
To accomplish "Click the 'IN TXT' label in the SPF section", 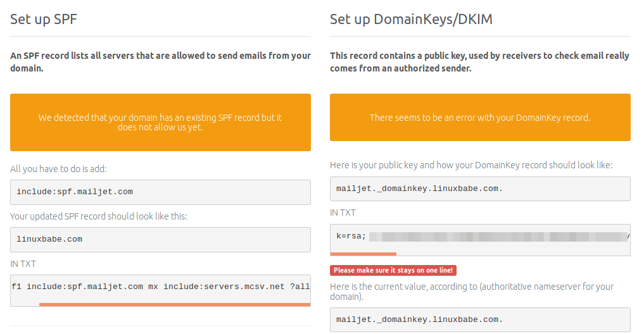I will (x=23, y=263).
